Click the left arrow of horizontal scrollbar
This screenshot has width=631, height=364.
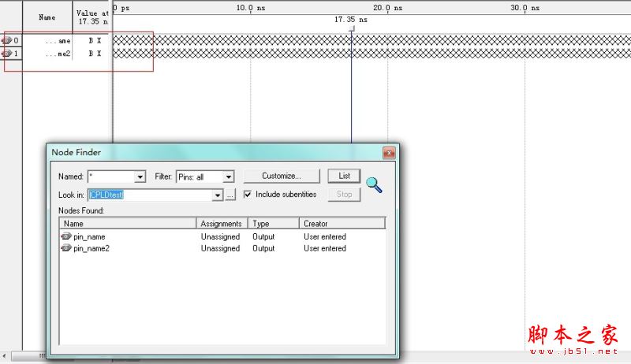[4, 355]
